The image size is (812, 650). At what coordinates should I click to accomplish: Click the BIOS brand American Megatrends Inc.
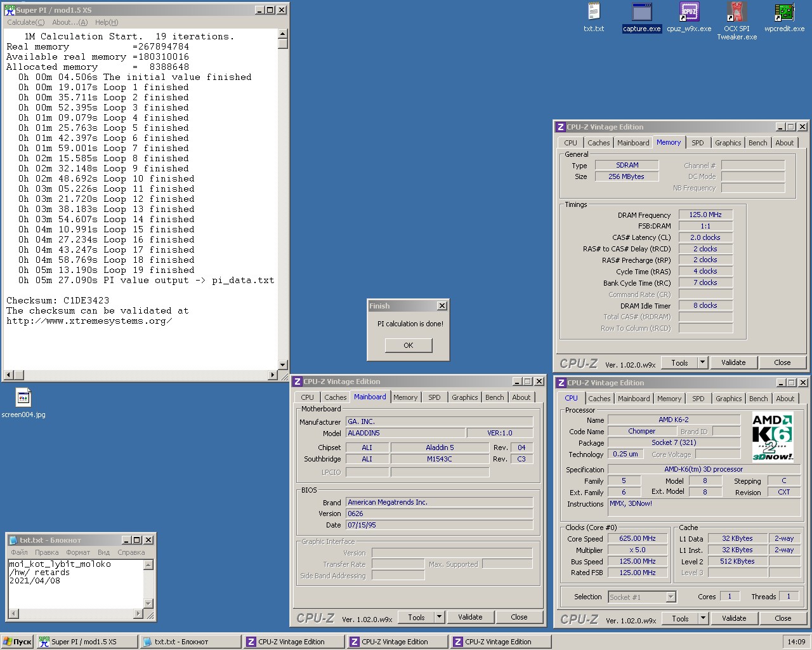click(x=440, y=502)
